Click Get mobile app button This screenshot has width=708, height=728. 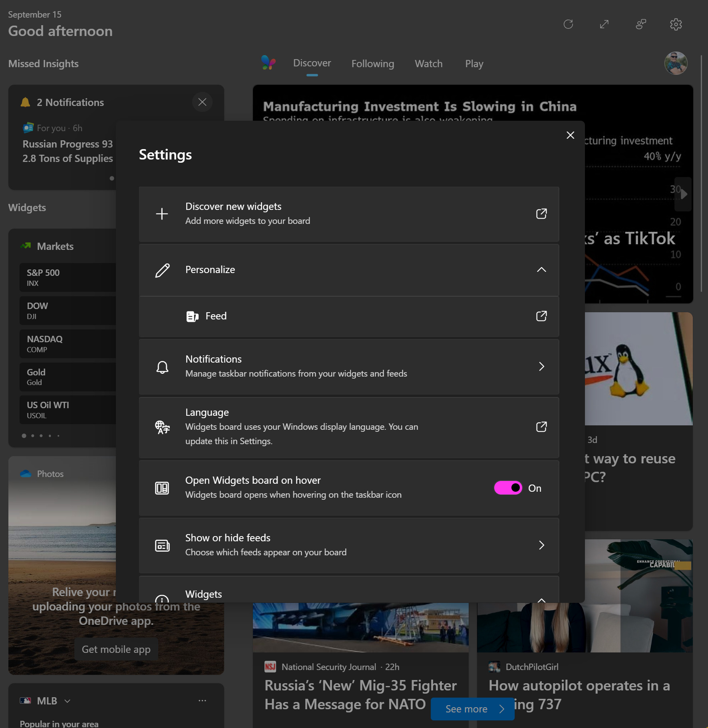click(x=116, y=649)
